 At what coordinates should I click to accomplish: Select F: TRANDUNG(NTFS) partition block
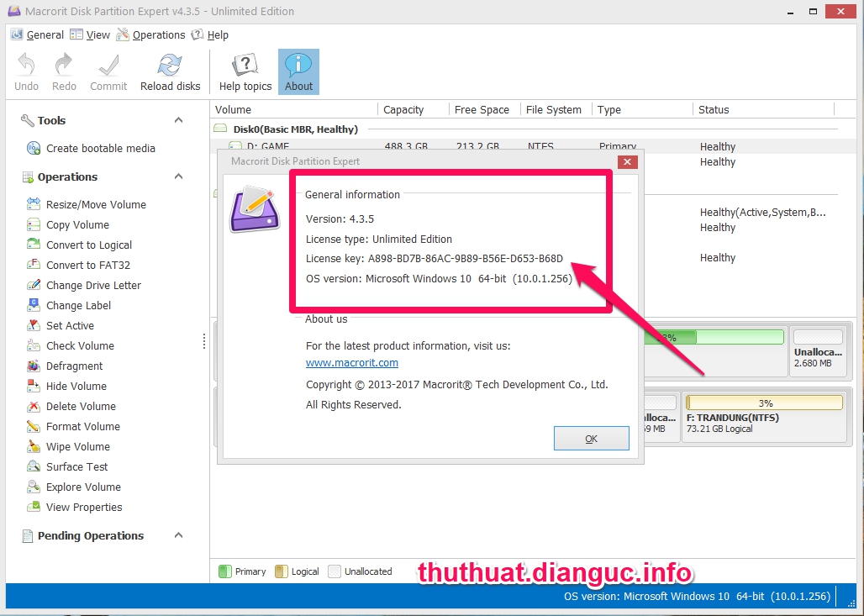(x=764, y=416)
